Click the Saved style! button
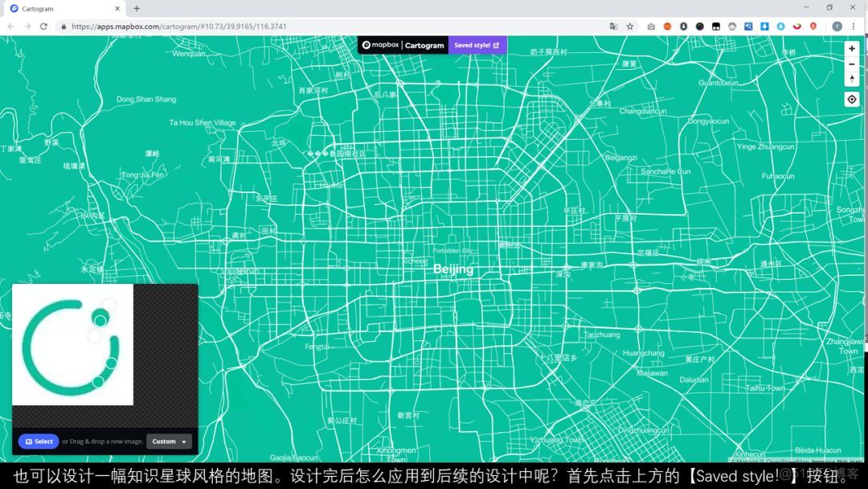The width and height of the screenshot is (868, 489). click(477, 45)
